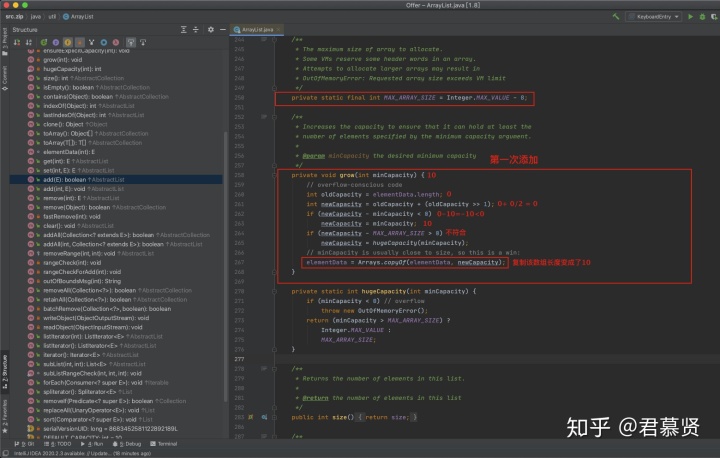The width and height of the screenshot is (720, 458).
Task: Open the KeyboardEntry run configuration dropdown
Action: (x=653, y=17)
